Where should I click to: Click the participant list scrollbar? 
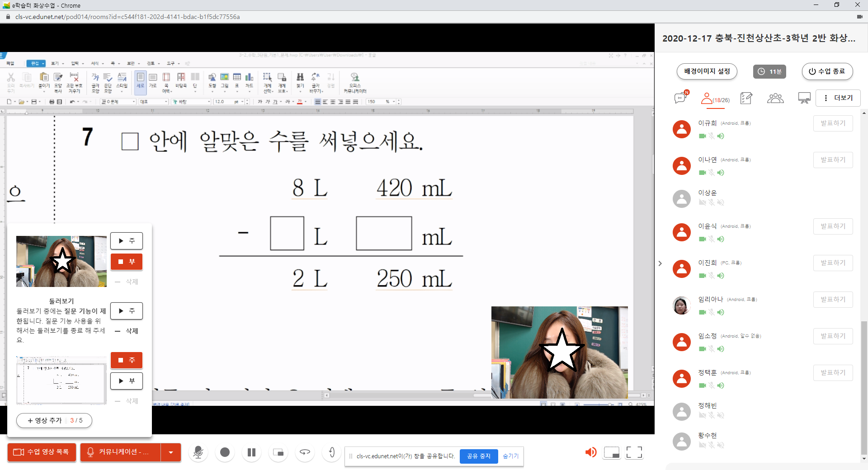coord(864,387)
